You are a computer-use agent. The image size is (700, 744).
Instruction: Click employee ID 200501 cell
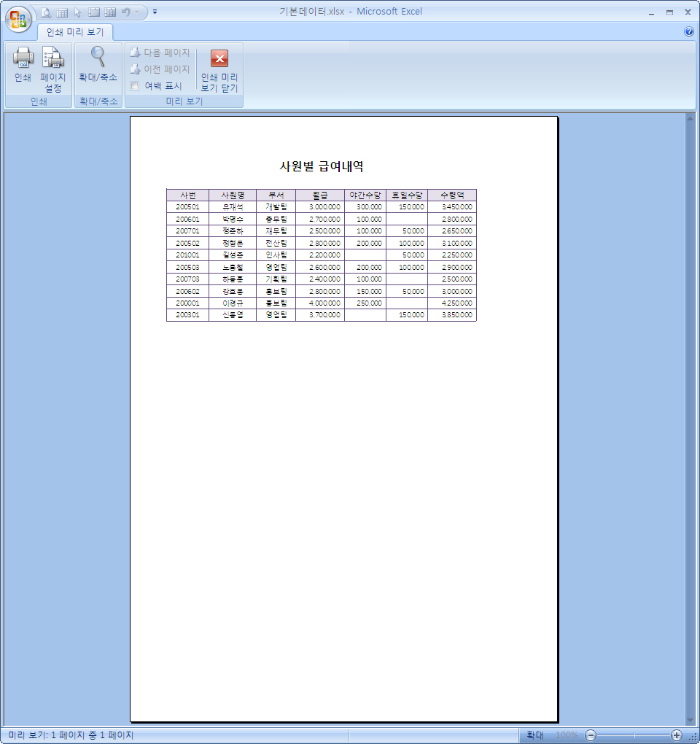pyautogui.click(x=188, y=207)
